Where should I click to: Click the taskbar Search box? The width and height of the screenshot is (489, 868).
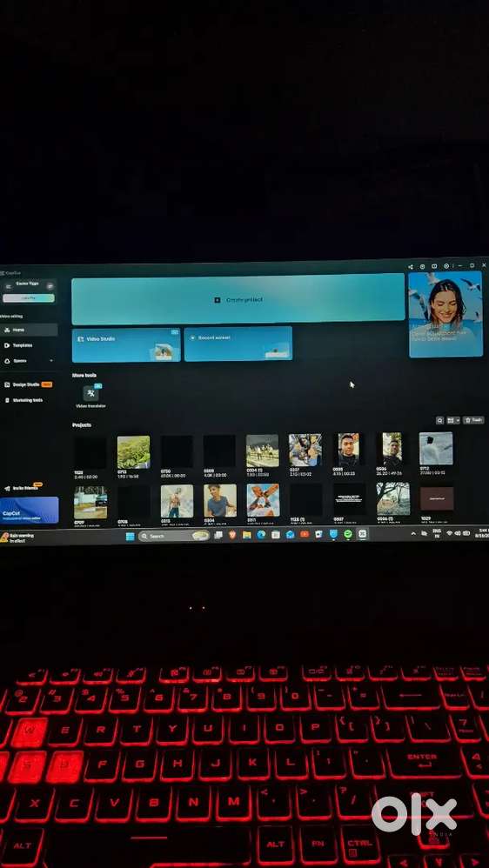pyautogui.click(x=174, y=536)
